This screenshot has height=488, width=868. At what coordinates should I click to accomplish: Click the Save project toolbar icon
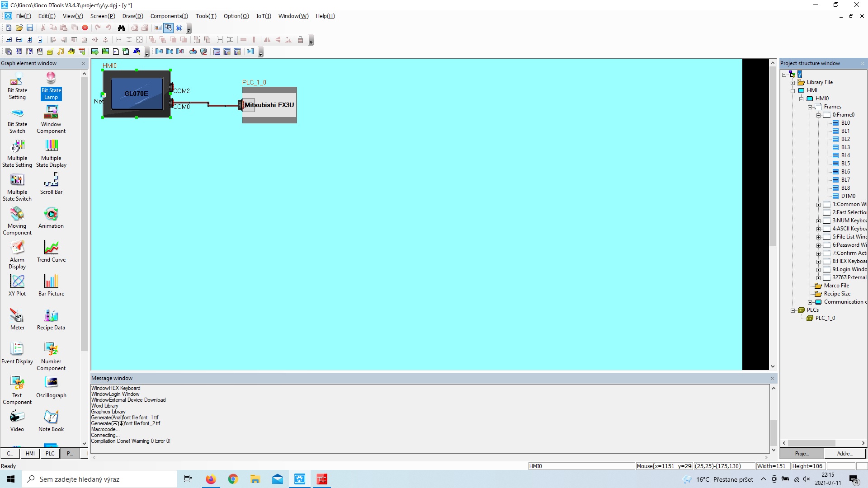(x=30, y=28)
